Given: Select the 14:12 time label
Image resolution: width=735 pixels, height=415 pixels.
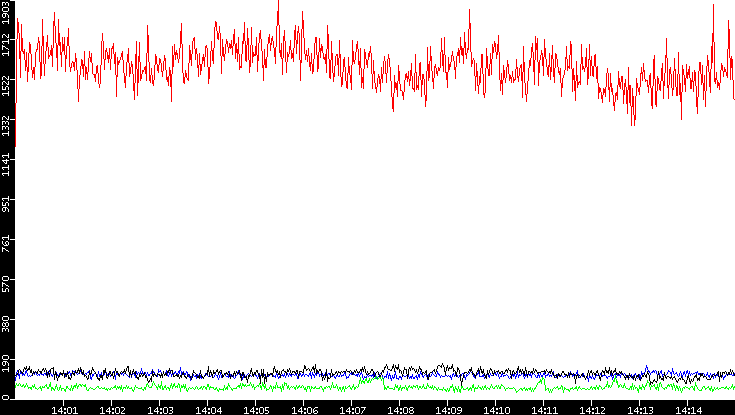Looking at the screenshot, I should tap(592, 411).
